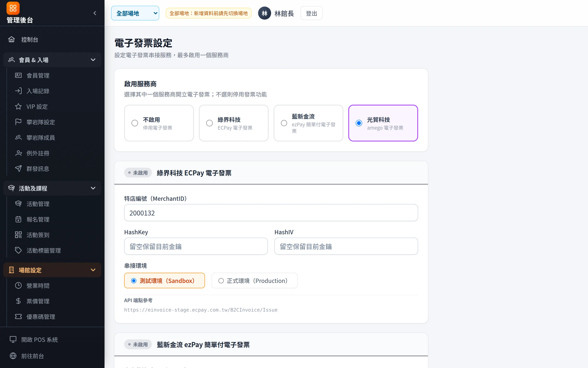
Task: Click the 前往前台 globe icon
Action: click(13, 356)
